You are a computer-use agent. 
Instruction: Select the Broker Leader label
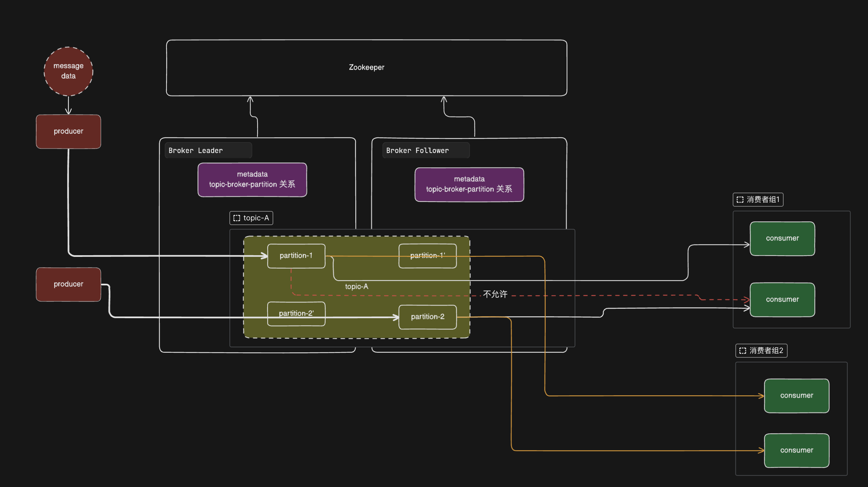pyautogui.click(x=196, y=151)
